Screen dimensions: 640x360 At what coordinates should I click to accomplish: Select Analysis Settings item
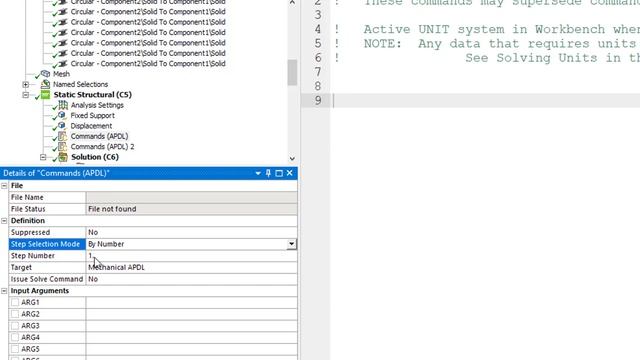tap(97, 105)
